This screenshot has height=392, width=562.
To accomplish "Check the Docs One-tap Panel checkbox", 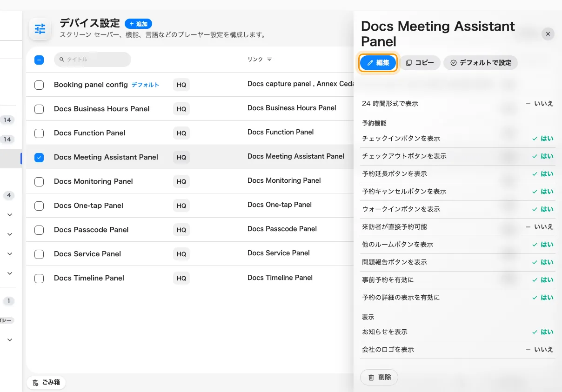I will click(39, 206).
